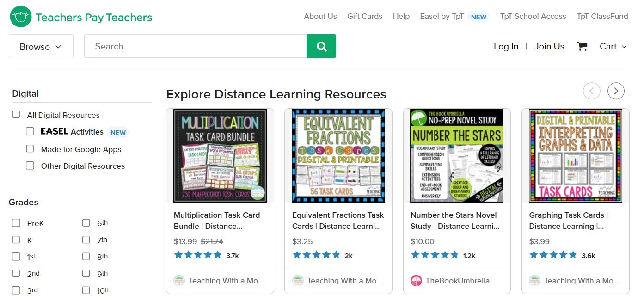
Task: Click star rating of Equivalent Fractions Task Cards
Action: click(x=316, y=255)
